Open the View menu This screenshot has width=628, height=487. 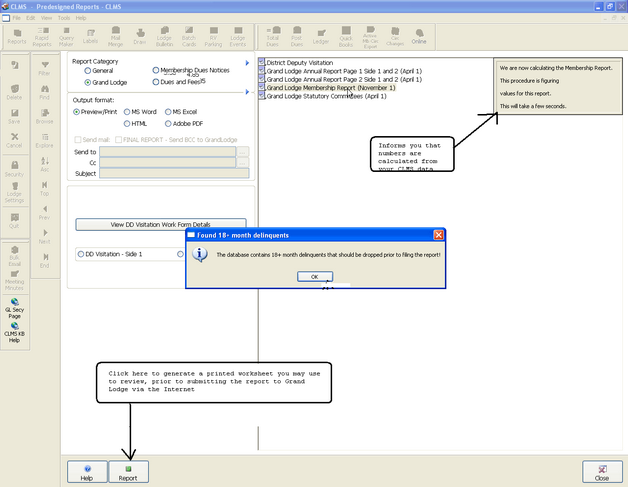coord(47,18)
